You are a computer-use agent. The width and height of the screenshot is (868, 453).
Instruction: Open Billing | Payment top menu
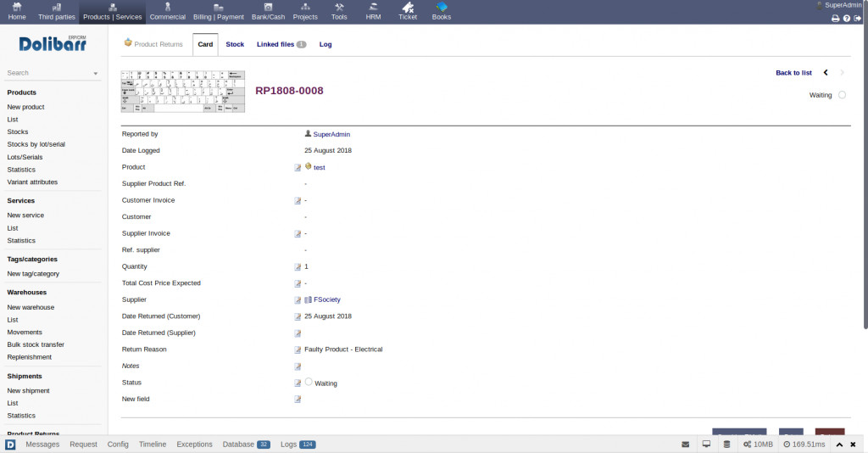pos(218,12)
